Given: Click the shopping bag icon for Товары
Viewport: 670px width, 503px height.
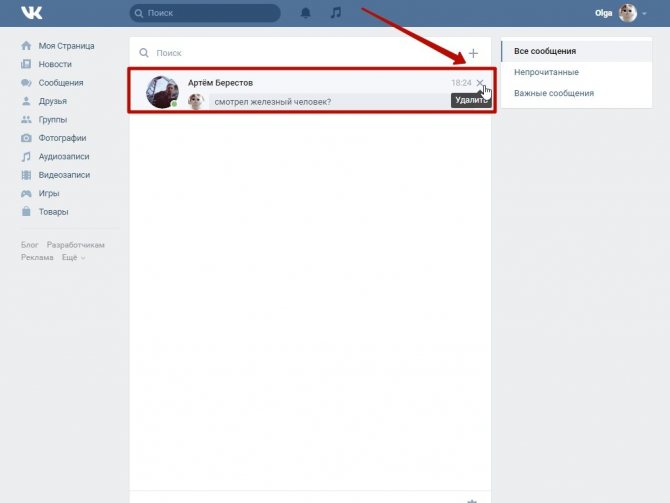Looking at the screenshot, I should tap(26, 211).
